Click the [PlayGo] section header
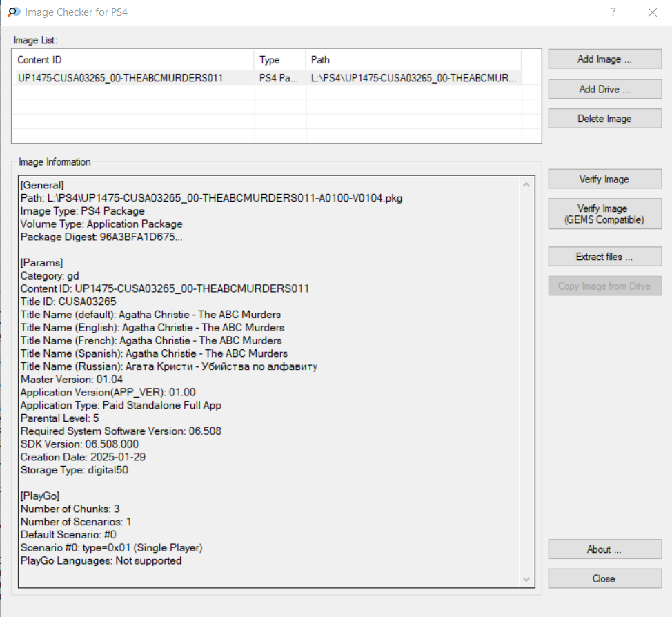Viewport: 672px width, 617px height. 40,496
